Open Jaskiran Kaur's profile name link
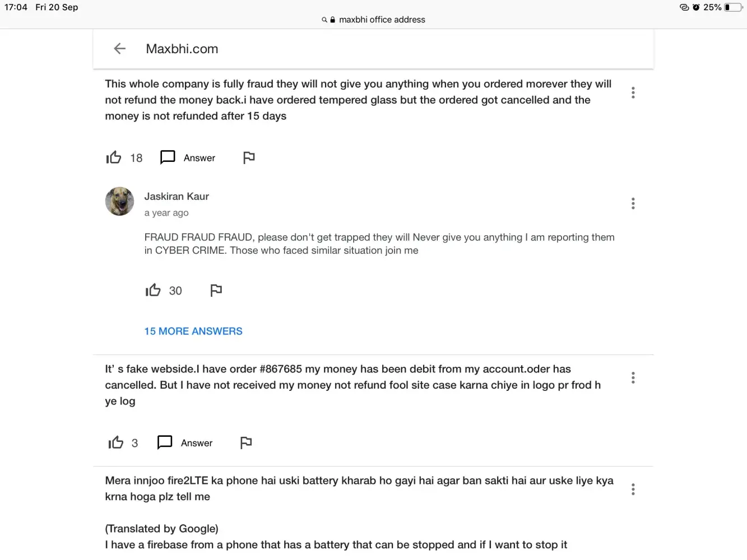Screen dimensions: 747x560 pyautogui.click(x=177, y=197)
